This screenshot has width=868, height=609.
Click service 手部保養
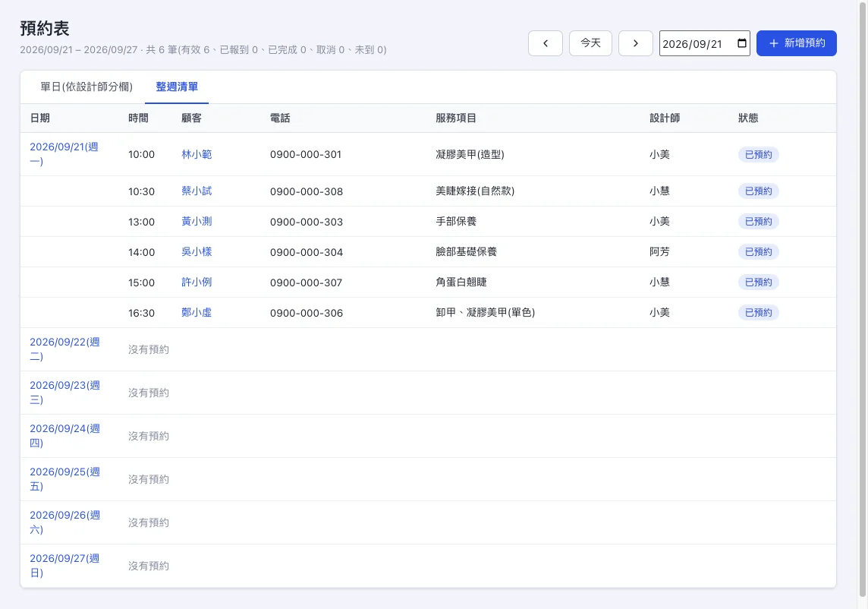coord(456,221)
